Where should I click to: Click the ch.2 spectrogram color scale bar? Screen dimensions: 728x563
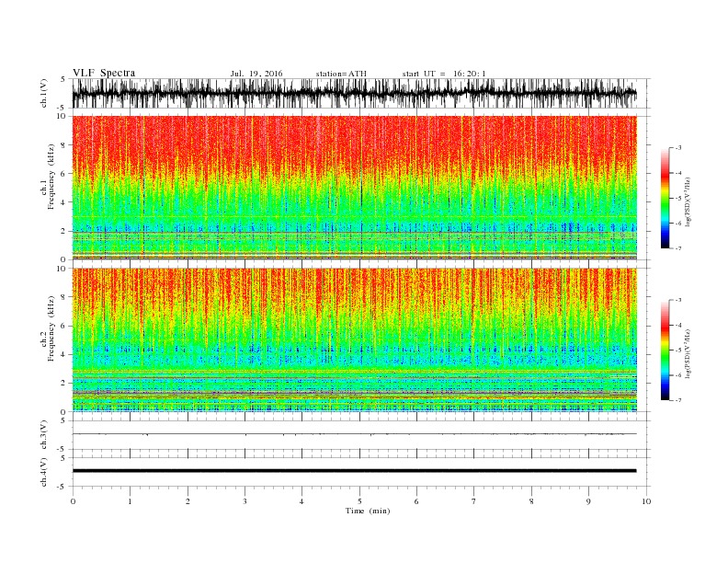tap(665, 350)
